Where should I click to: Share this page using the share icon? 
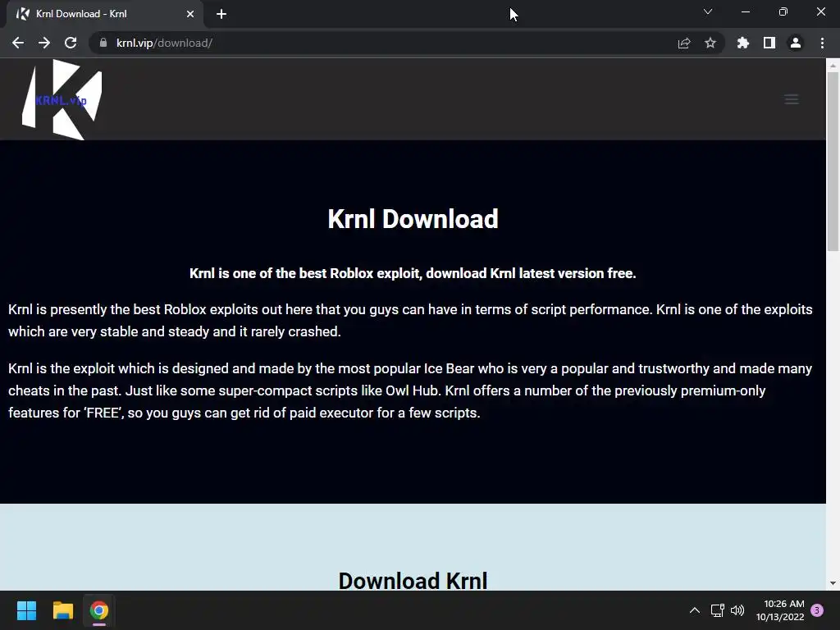[x=684, y=43]
